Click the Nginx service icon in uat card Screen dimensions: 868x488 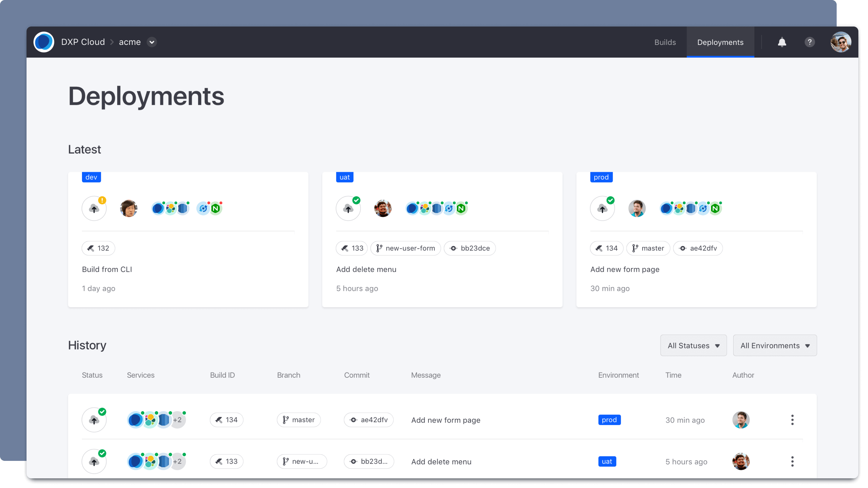click(461, 209)
